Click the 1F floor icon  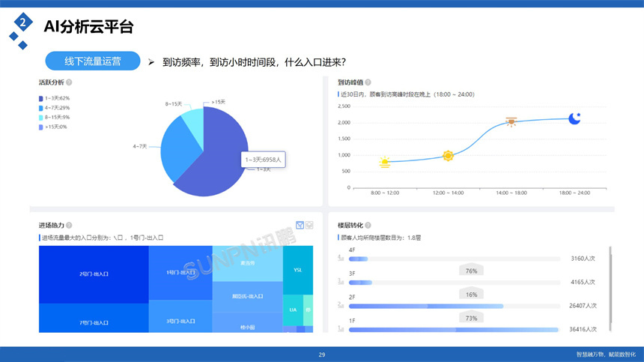click(341, 328)
